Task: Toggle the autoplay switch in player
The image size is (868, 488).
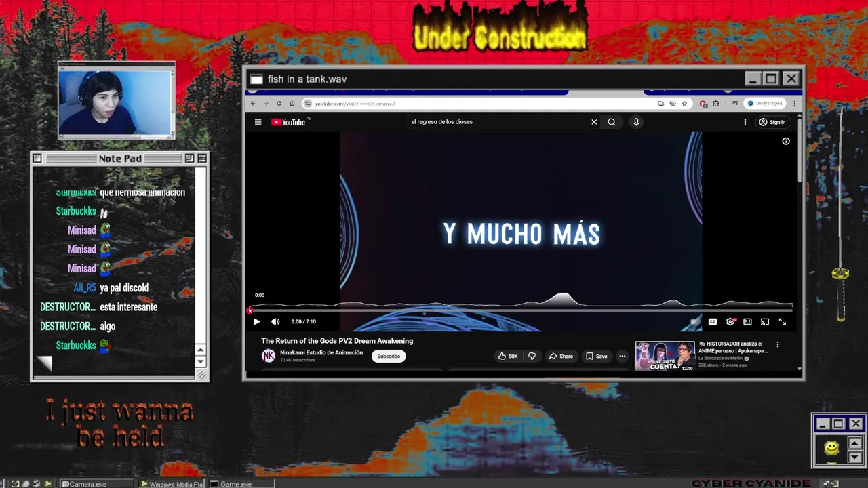Action: [694, 322]
